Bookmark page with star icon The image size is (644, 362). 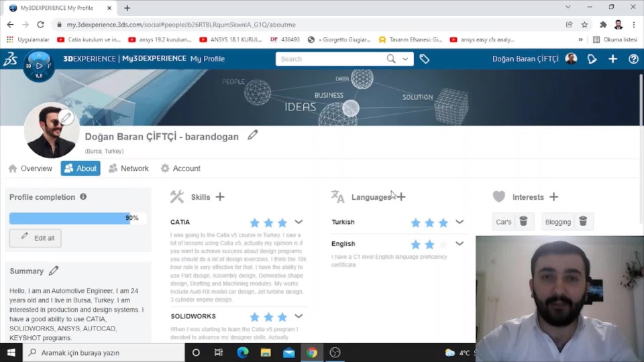[x=584, y=25]
